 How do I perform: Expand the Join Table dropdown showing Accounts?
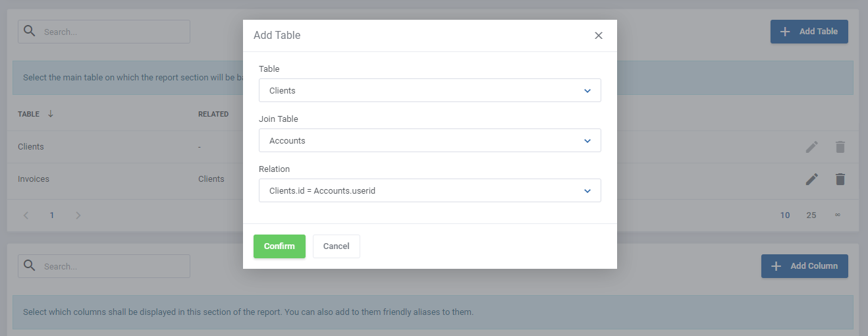[429, 140]
